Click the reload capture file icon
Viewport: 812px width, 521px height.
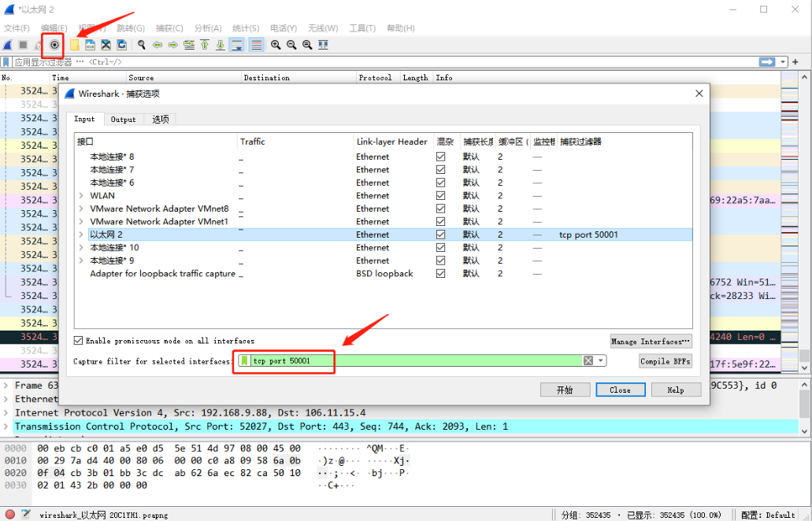(x=122, y=45)
